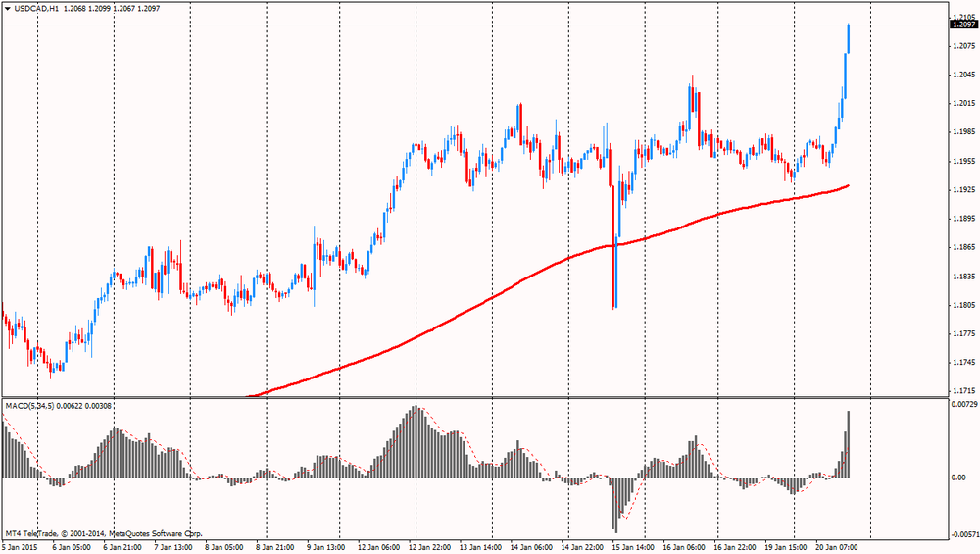980x554 pixels.
Task: Click the tallest blue candle at chart end
Action: [x=847, y=39]
